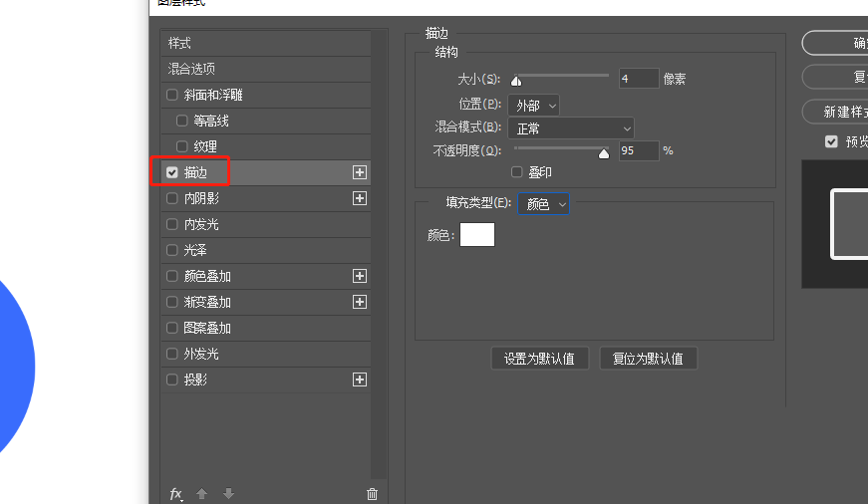Enable the 光泽 checkbox
This screenshot has width=868, height=504.
click(x=172, y=250)
